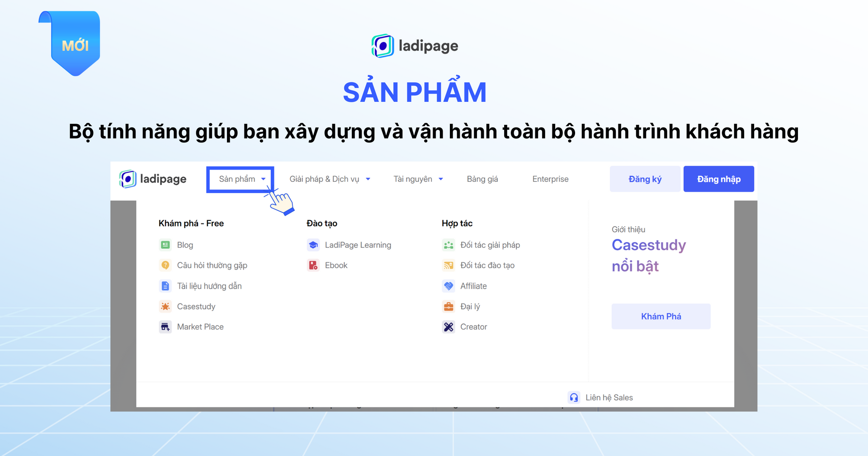Open the Casestudy link in Khám phá list
The image size is (868, 456).
[196, 306]
